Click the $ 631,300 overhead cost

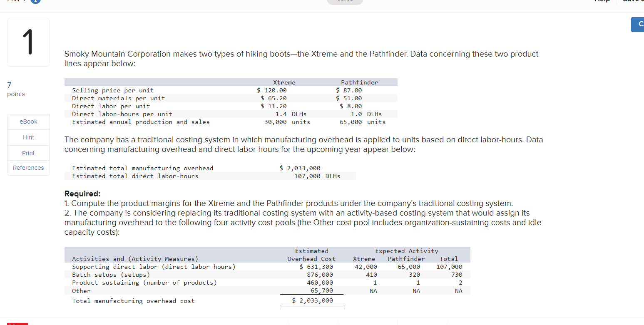coord(316,267)
